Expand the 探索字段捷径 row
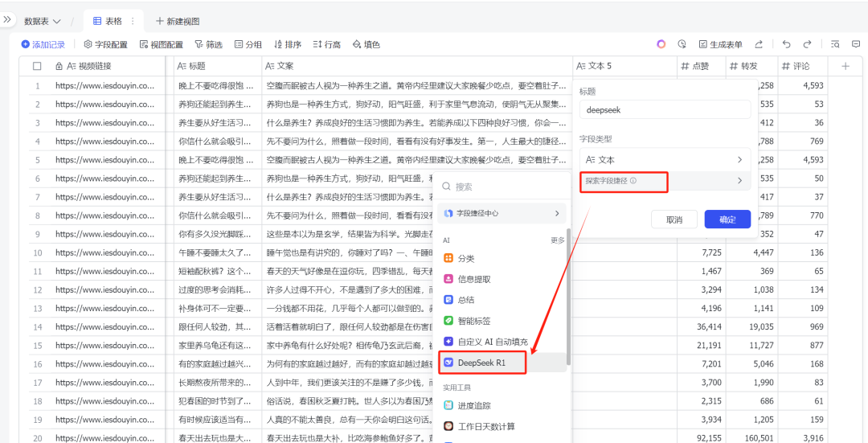This screenshot has width=868, height=443. click(665, 181)
